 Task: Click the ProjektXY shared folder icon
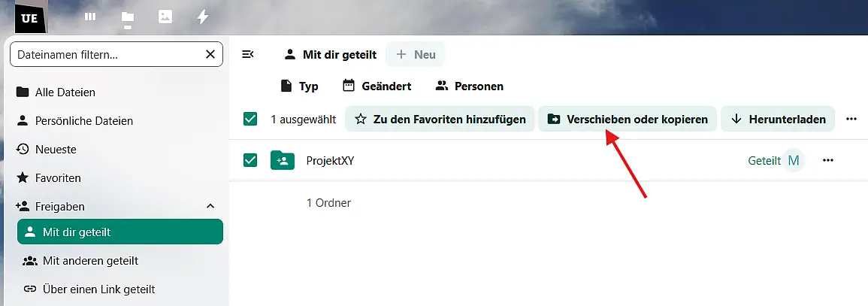(x=283, y=160)
